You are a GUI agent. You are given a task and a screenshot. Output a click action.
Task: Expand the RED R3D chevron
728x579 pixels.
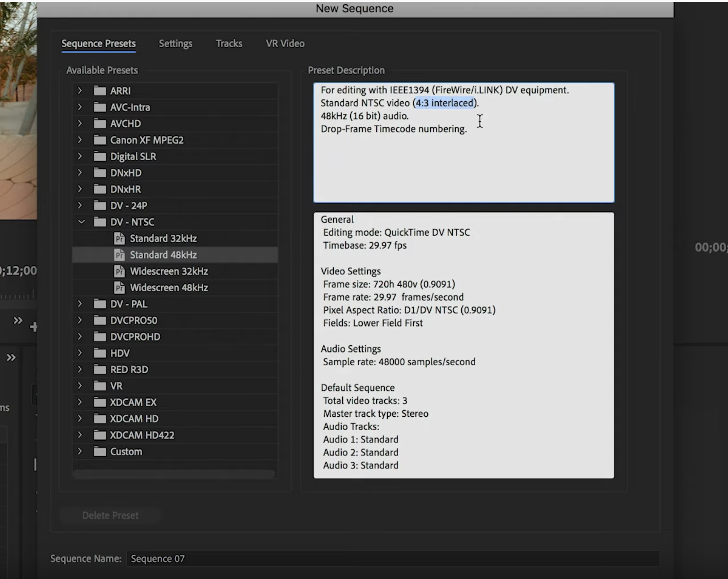[x=80, y=369]
